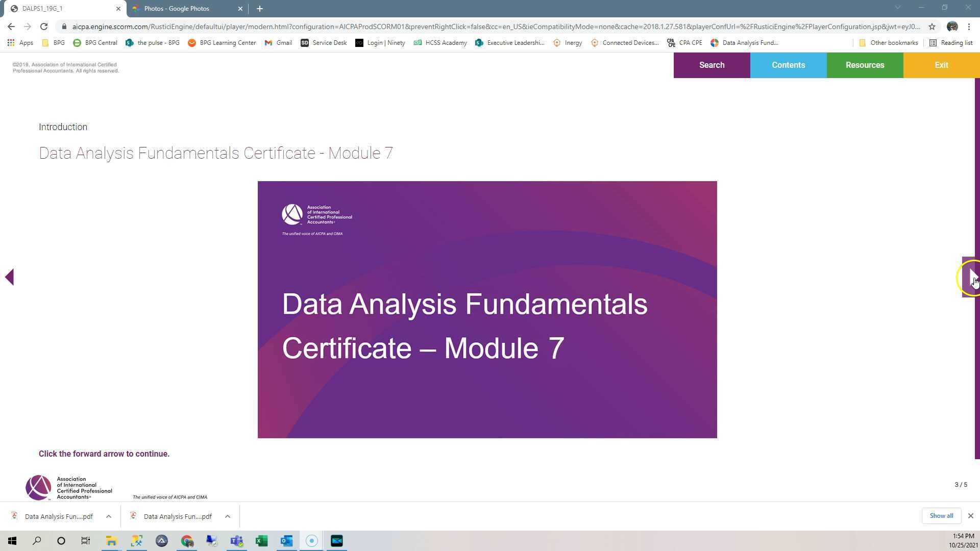Open Outlook from the taskbar
This screenshot has height=551, width=980.
(x=286, y=541)
